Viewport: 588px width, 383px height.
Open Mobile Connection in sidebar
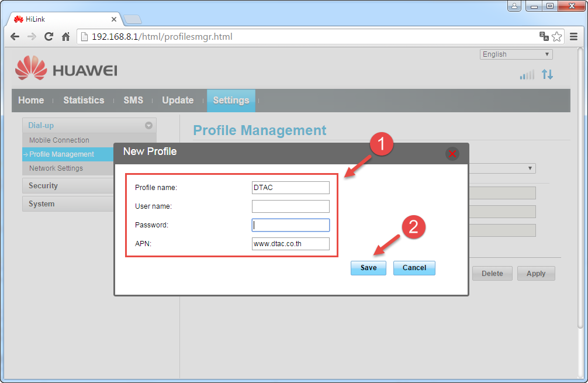coord(59,140)
